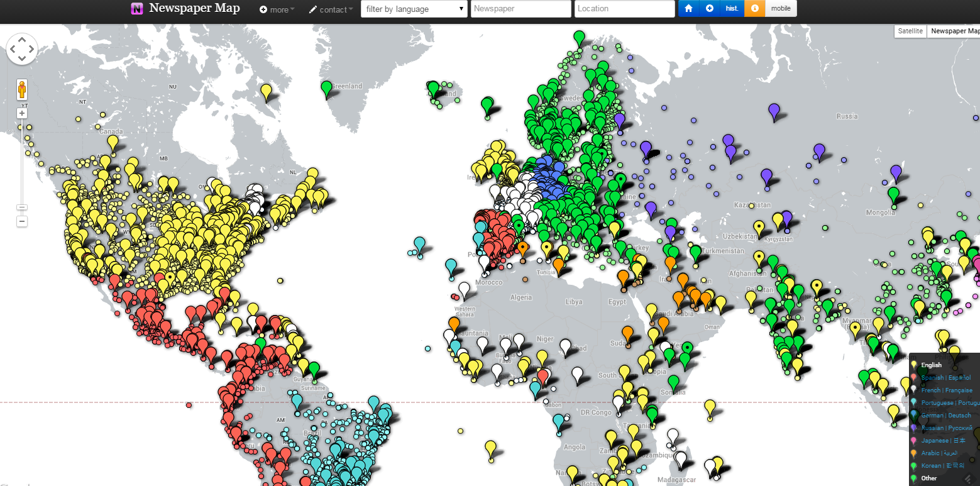Click the Newspaper Map logo icon
This screenshot has width=980, height=486.
click(137, 8)
